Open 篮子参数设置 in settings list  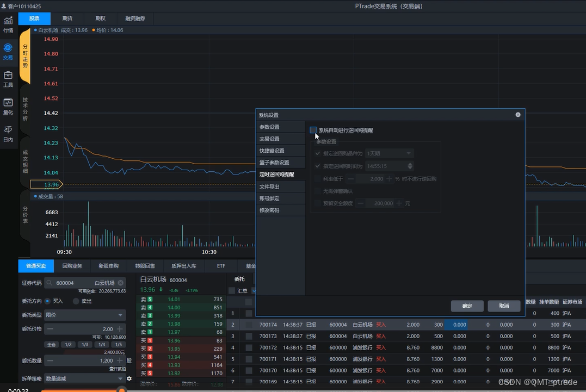(x=281, y=163)
